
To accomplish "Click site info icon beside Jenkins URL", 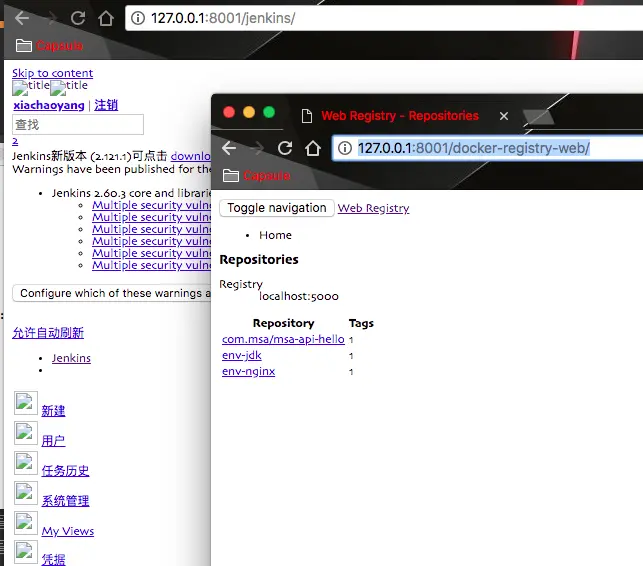I will 138,18.
